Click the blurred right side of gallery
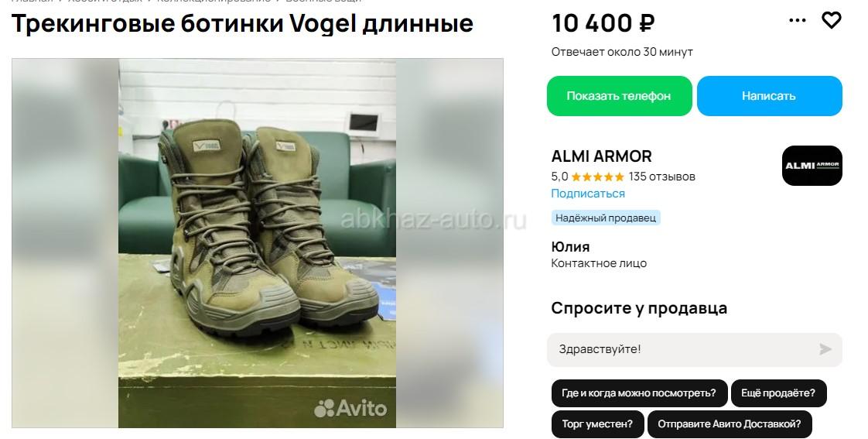This screenshot has height=439, width=868. point(449,243)
